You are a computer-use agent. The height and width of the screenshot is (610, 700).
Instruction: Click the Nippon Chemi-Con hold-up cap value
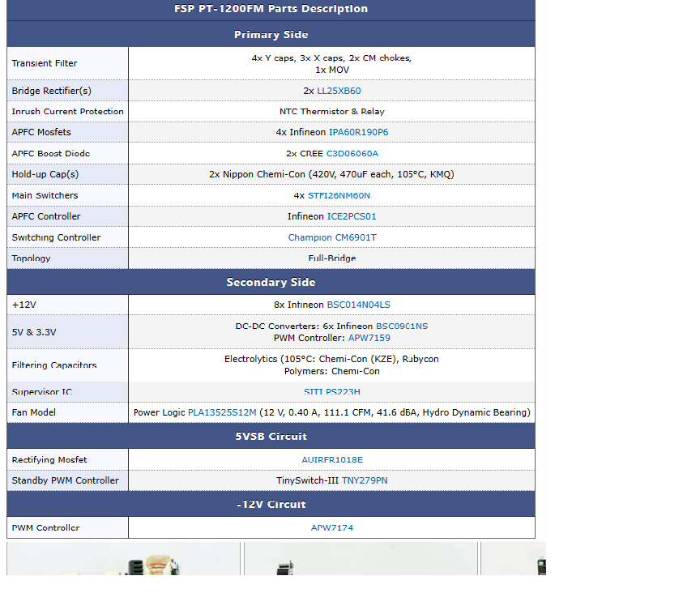click(x=331, y=174)
